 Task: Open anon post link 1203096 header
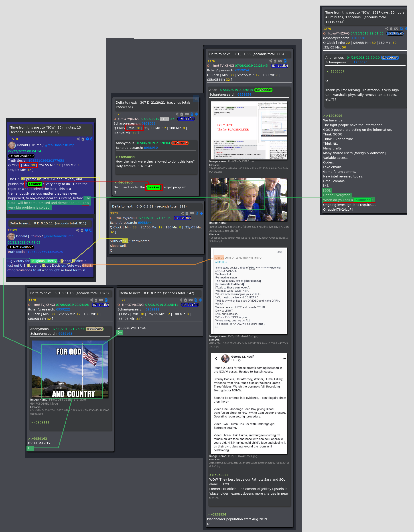pos(360,62)
